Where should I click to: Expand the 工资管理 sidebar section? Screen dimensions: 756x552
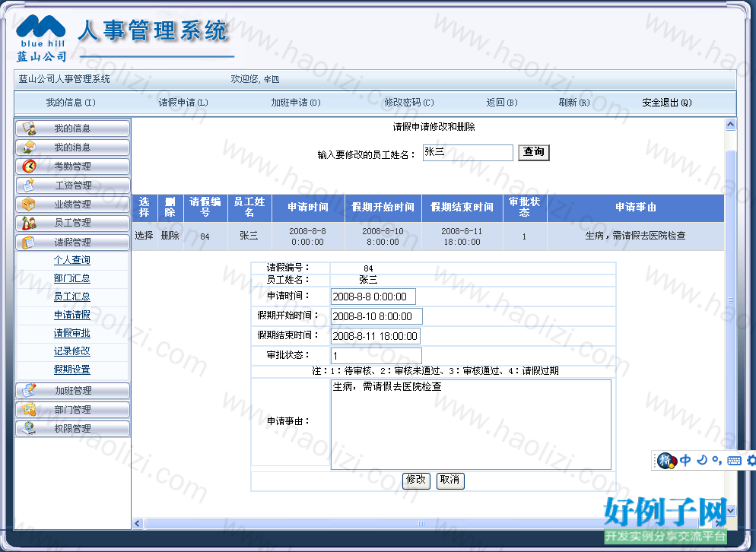tap(72, 185)
